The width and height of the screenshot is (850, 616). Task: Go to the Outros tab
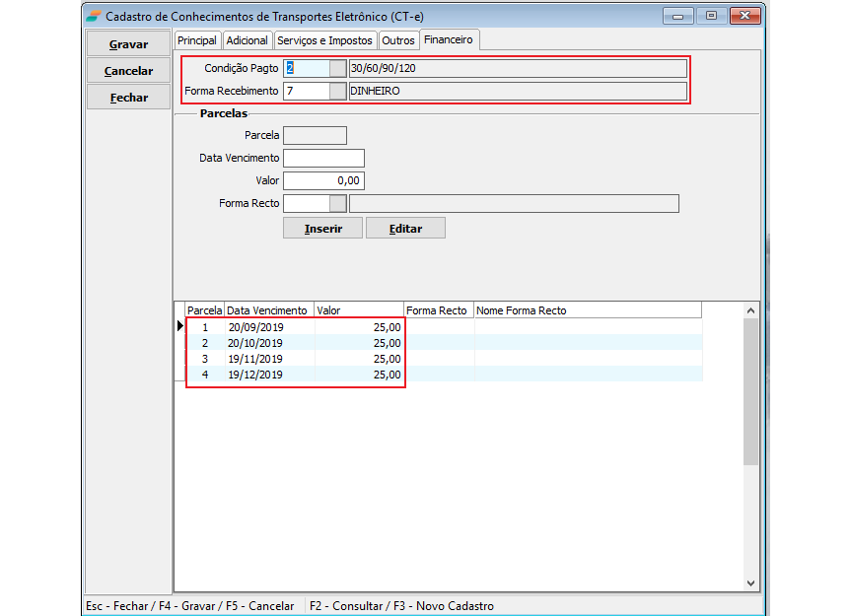pos(398,40)
